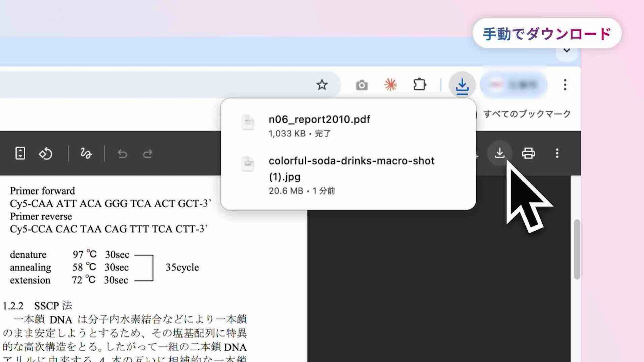
Task: Click the vertical PDF scrollbar thumb
Action: pyautogui.click(x=577, y=249)
